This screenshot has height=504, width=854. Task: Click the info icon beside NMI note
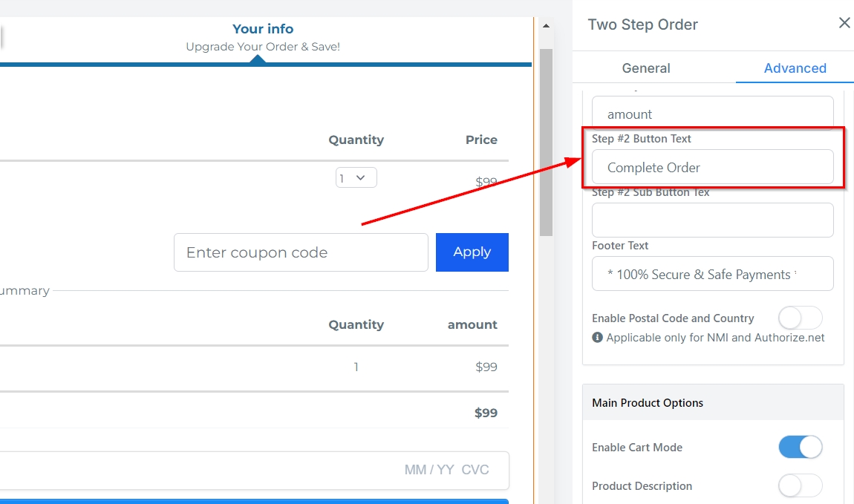pyautogui.click(x=597, y=338)
